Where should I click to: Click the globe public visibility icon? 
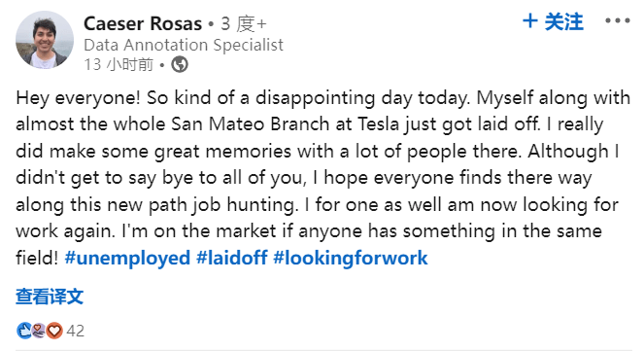180,64
